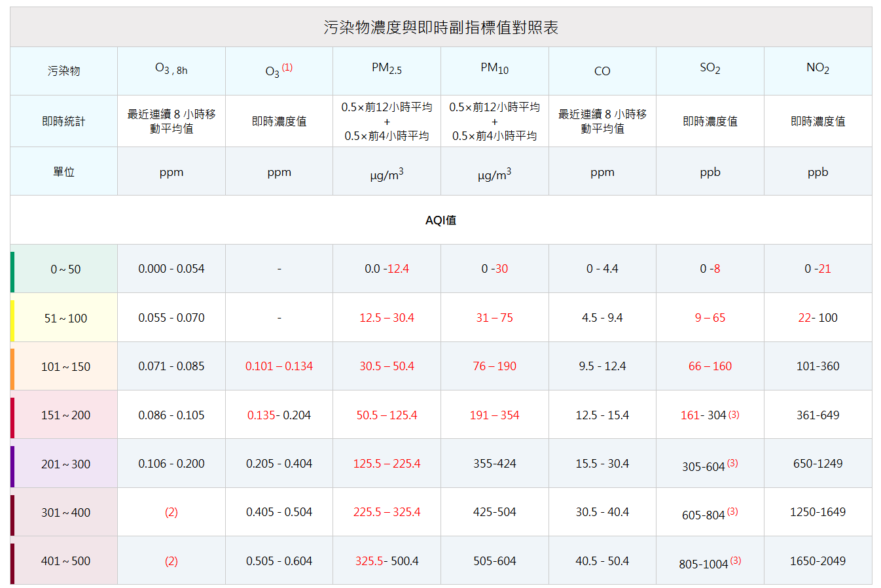Click the (3) footnote beside 305-604

pyautogui.click(x=732, y=462)
